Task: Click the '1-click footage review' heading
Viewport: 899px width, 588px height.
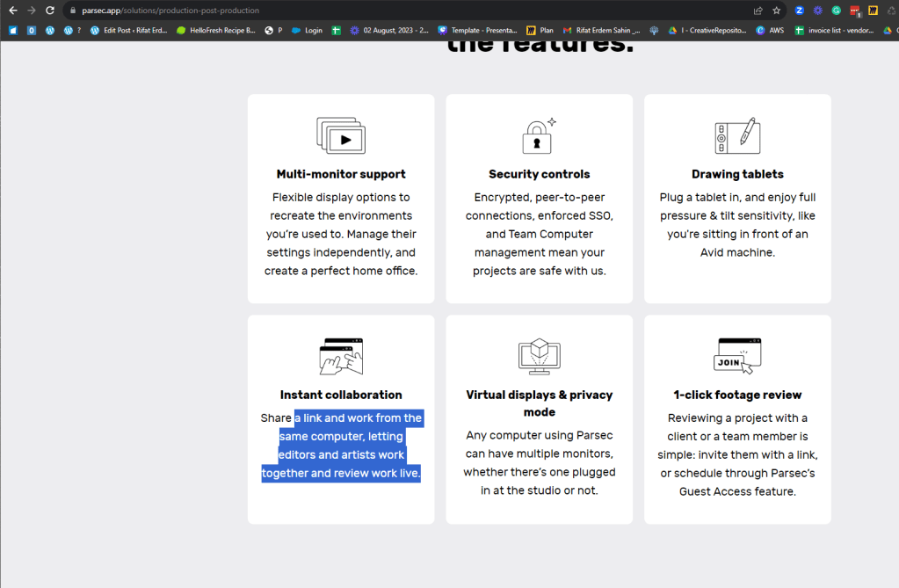Action: pyautogui.click(x=737, y=395)
